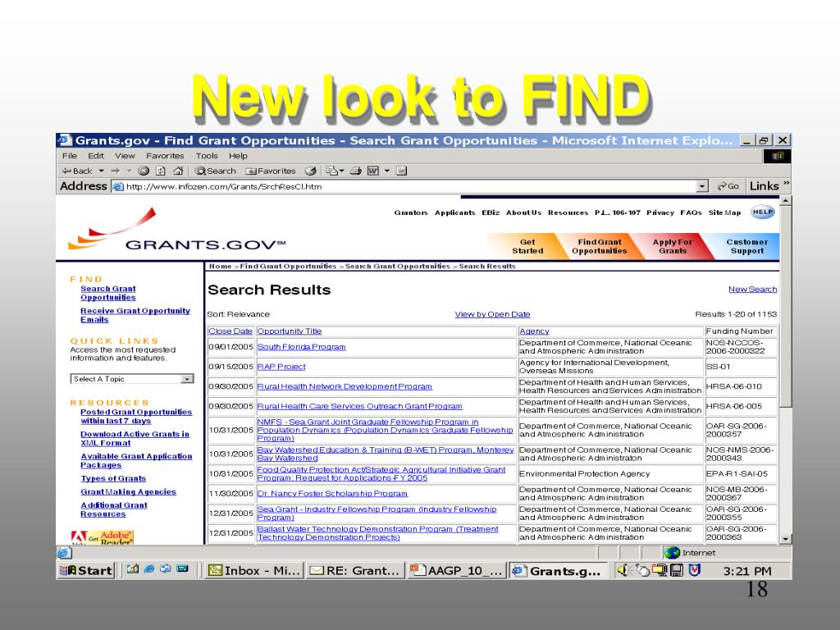
Task: Click the Windows Start button
Action: point(86,571)
